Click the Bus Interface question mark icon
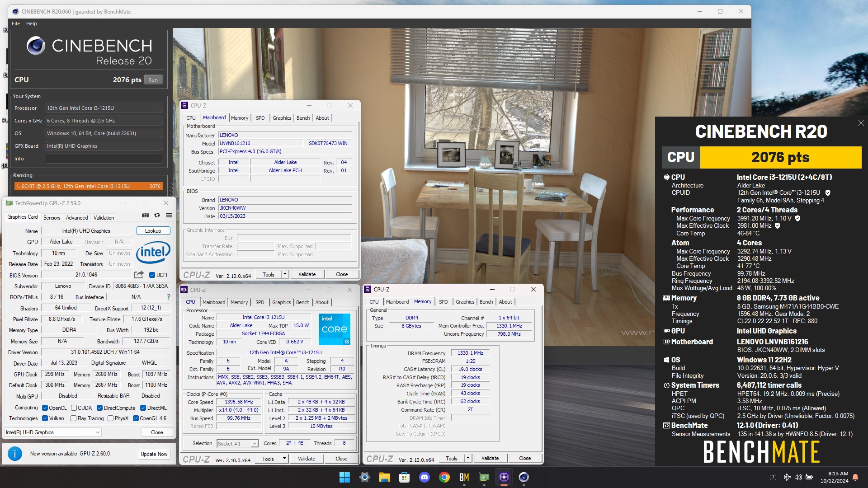This screenshot has width=868, height=488. 169,297
